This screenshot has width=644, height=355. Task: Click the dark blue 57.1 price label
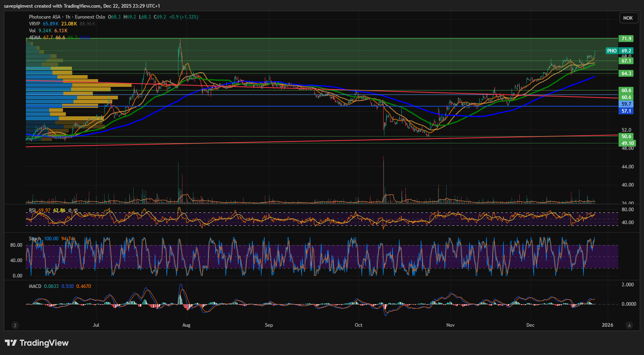point(626,111)
